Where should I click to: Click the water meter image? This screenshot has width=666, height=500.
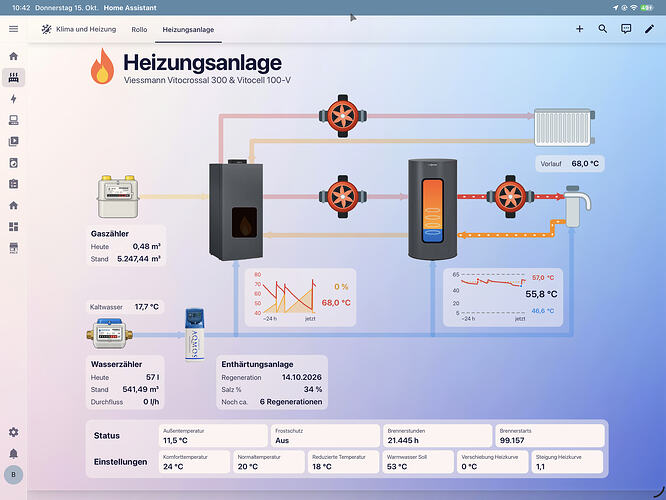pos(110,333)
